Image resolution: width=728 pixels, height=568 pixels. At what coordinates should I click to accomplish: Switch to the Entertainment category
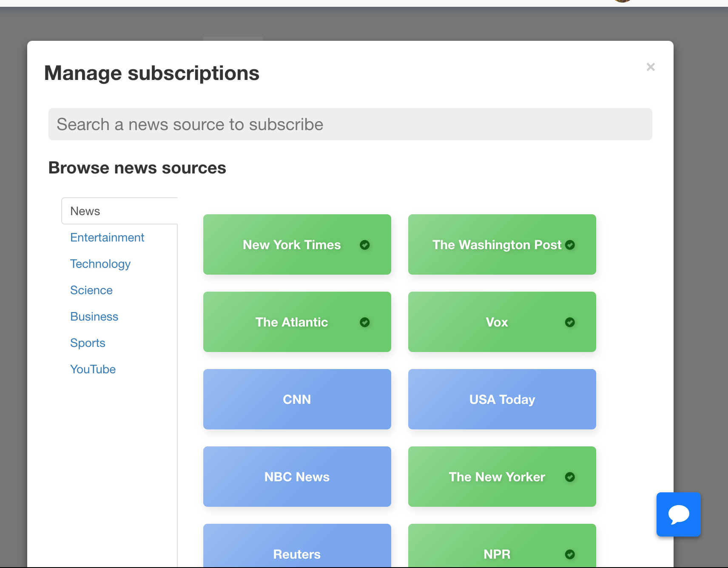coord(107,237)
